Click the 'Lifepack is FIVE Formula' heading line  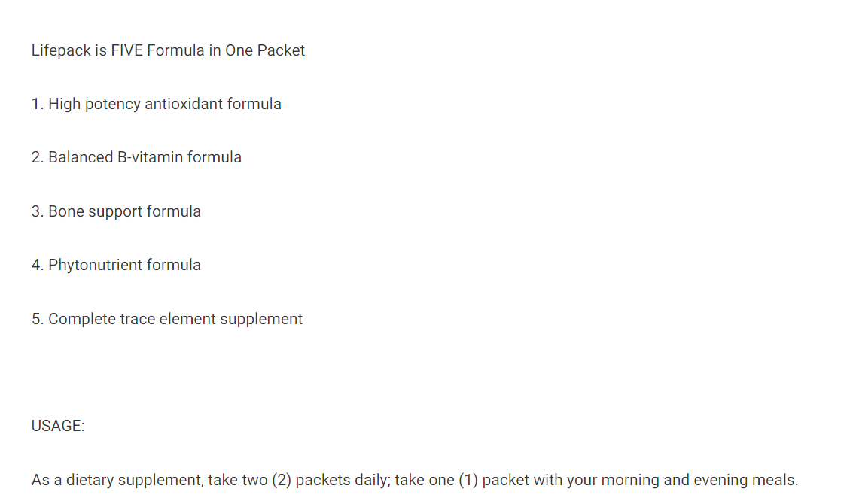click(x=168, y=50)
